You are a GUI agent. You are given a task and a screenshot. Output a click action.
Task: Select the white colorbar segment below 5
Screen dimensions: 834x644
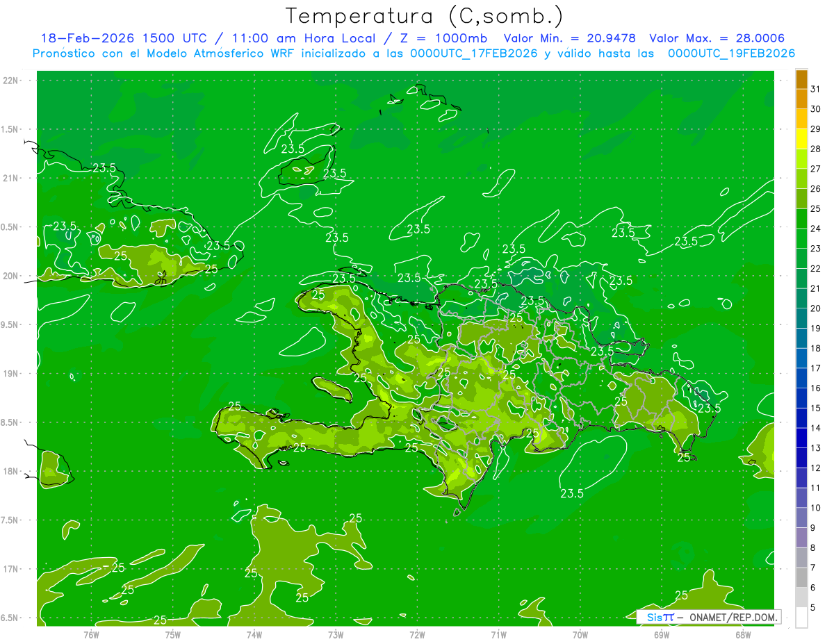(x=801, y=617)
